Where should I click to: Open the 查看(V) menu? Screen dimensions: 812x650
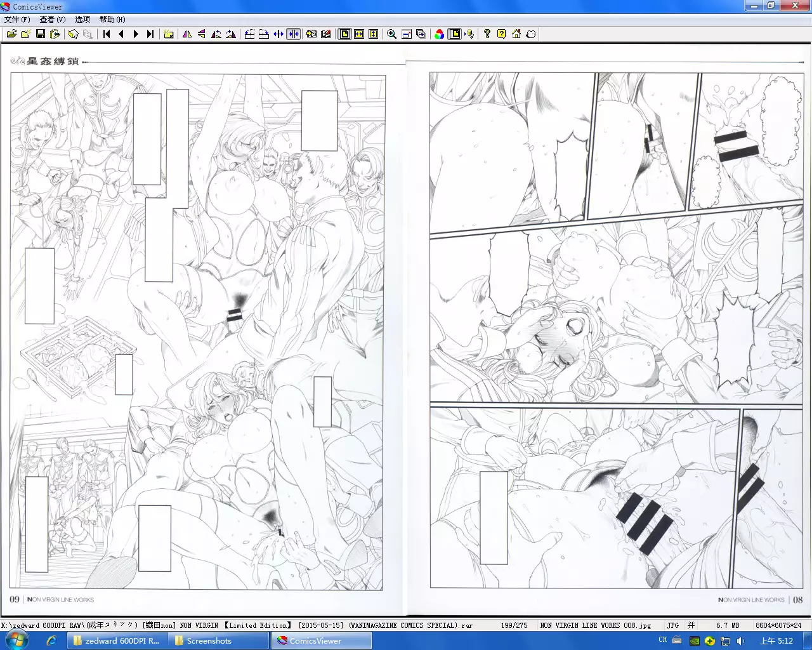pos(53,20)
